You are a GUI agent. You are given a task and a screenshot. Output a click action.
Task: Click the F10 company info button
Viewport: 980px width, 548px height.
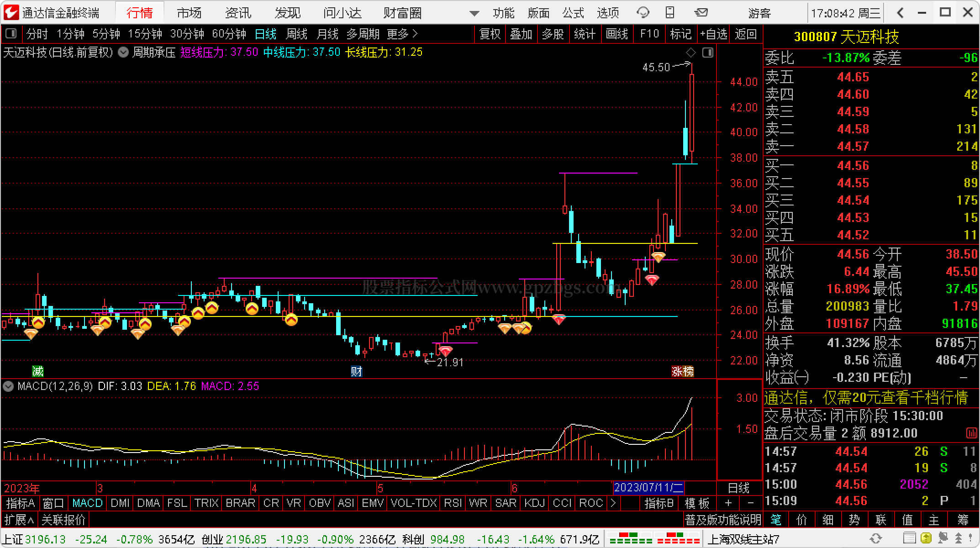tap(649, 34)
